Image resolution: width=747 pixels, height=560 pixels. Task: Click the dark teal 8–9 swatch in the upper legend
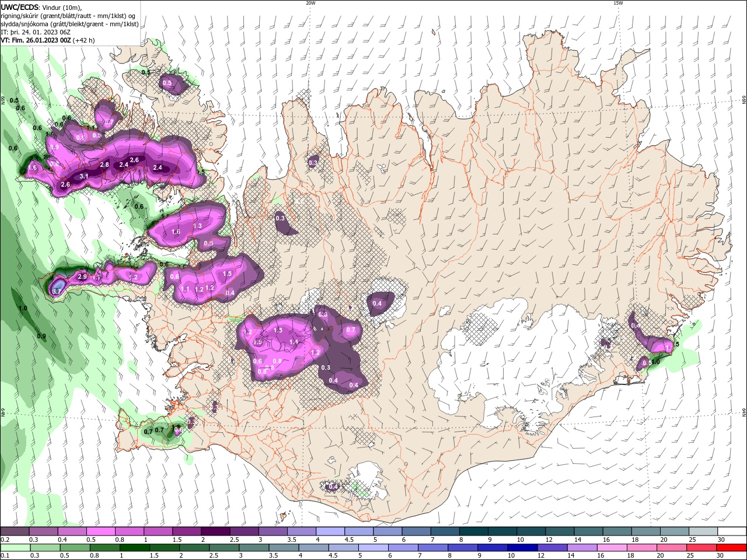coord(473,531)
